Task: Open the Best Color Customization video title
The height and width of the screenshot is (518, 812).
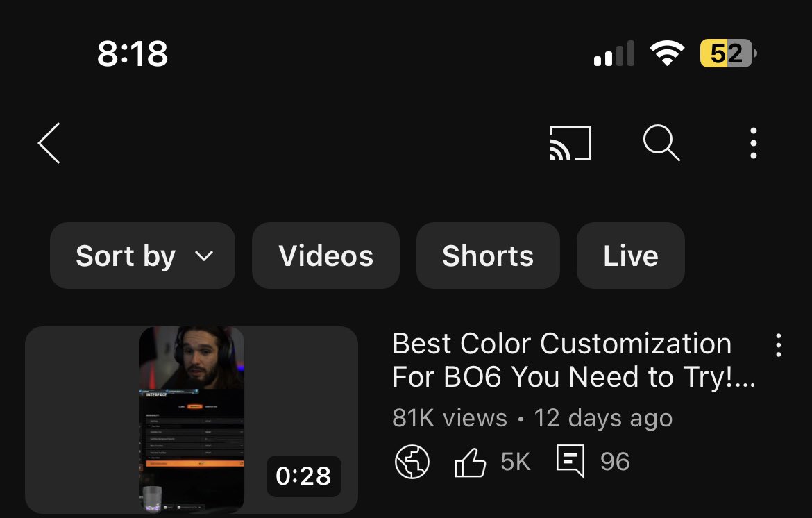Action: pyautogui.click(x=574, y=360)
